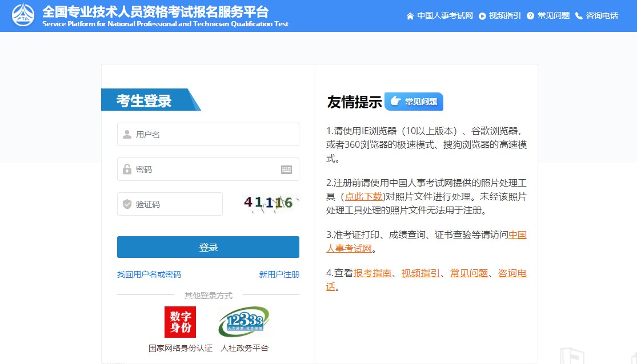The image size is (637, 364).
Task: Select the 12333 人社政务平台 login option
Action: [243, 321]
